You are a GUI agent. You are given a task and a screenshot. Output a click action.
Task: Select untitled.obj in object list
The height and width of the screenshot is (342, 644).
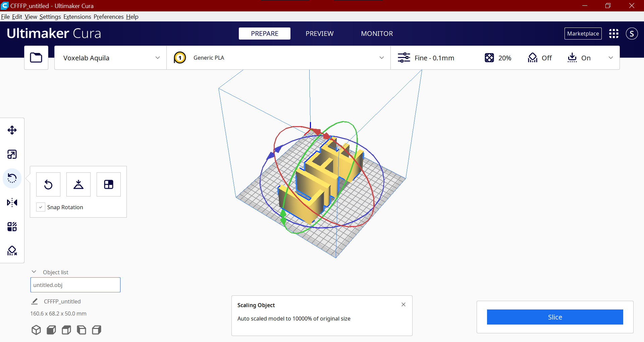(75, 285)
